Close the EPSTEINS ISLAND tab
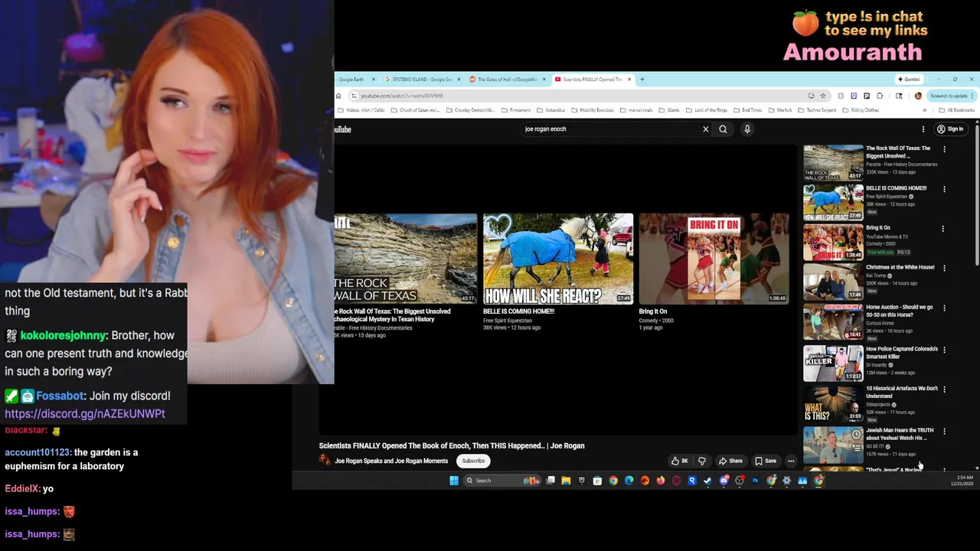 (459, 80)
